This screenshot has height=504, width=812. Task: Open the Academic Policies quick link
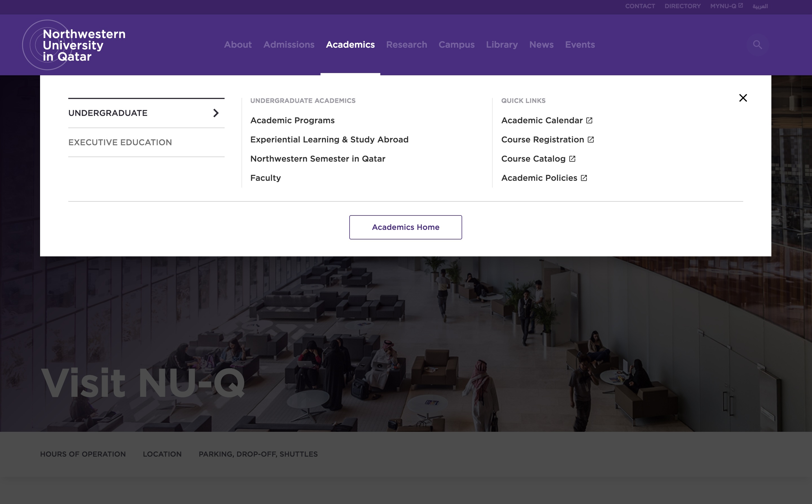(x=544, y=178)
